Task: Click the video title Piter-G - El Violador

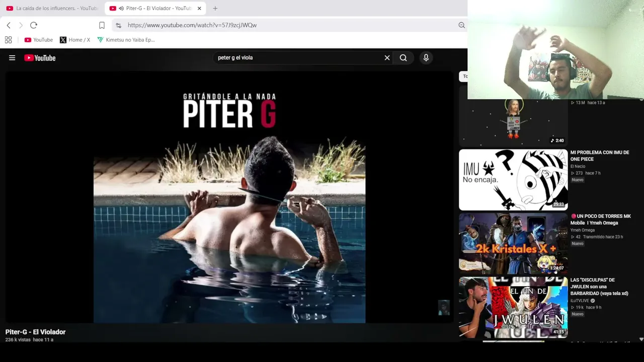Action: [x=36, y=332]
